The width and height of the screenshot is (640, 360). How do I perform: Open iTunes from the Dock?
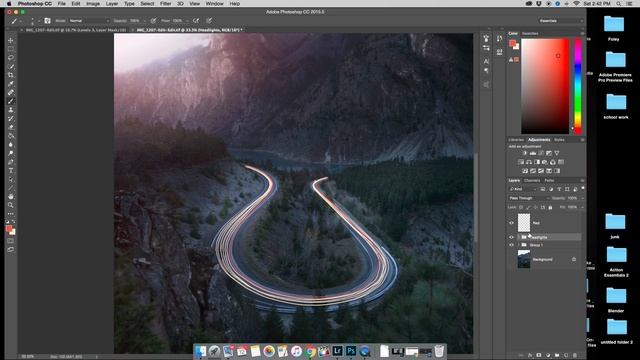(296, 351)
